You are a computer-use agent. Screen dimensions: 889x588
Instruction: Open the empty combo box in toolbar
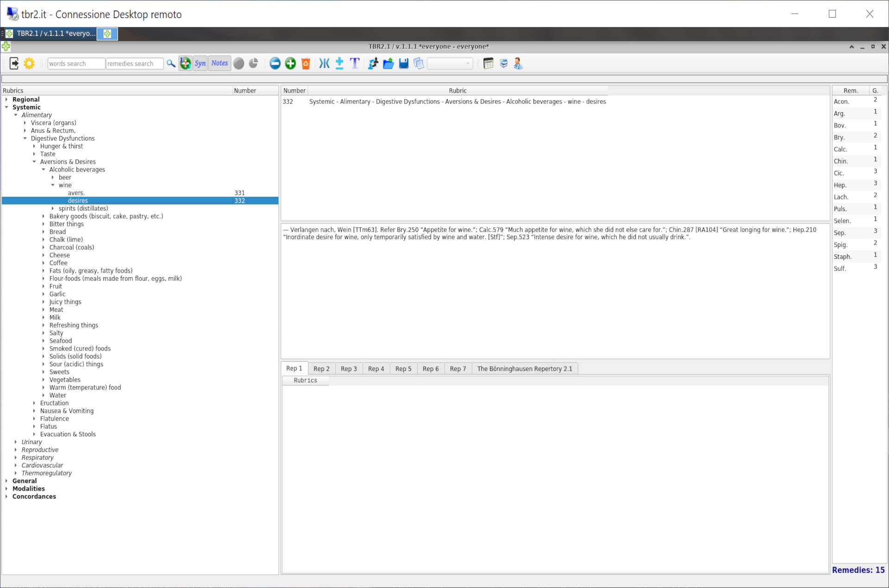(450, 63)
